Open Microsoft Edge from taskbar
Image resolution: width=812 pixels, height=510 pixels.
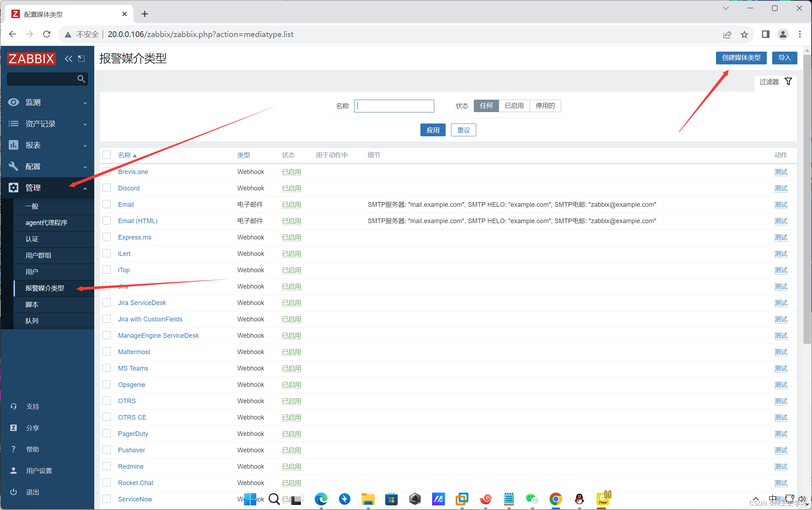tap(321, 499)
